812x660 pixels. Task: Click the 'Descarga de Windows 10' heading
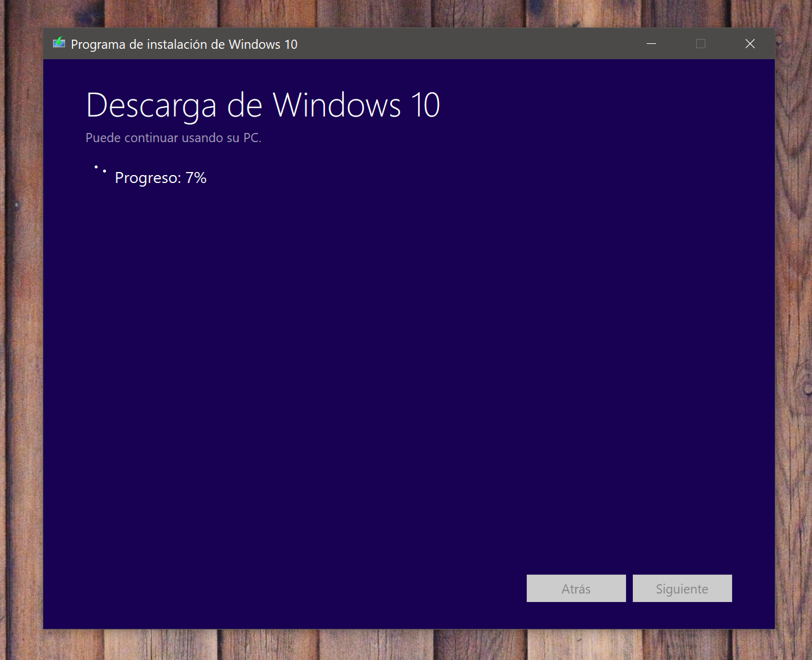(263, 105)
